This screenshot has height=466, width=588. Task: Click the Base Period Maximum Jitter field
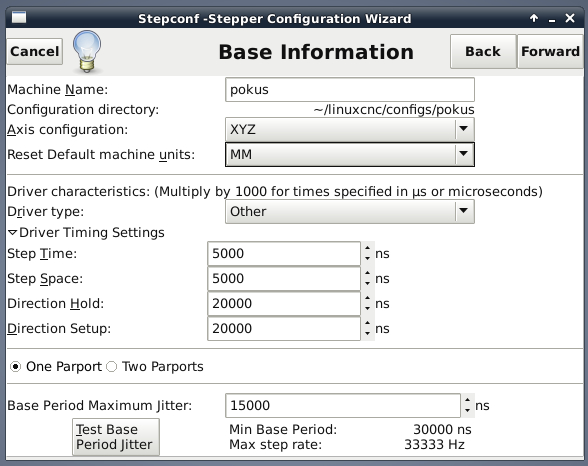(343, 405)
